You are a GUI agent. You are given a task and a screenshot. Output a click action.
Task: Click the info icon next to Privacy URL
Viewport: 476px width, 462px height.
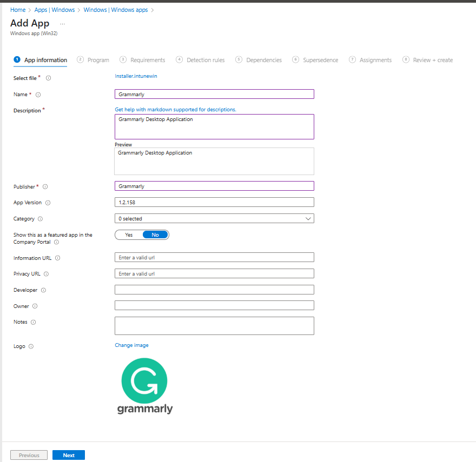(46, 274)
